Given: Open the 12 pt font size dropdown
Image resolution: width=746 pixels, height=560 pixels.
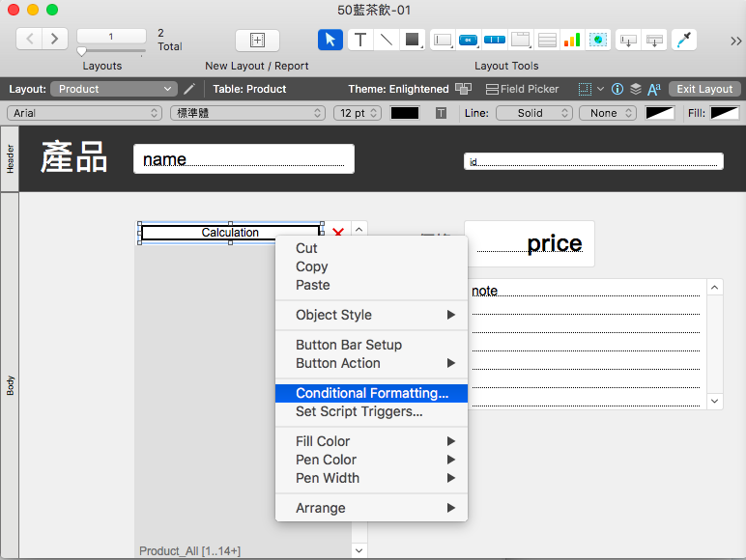Looking at the screenshot, I should [x=358, y=113].
